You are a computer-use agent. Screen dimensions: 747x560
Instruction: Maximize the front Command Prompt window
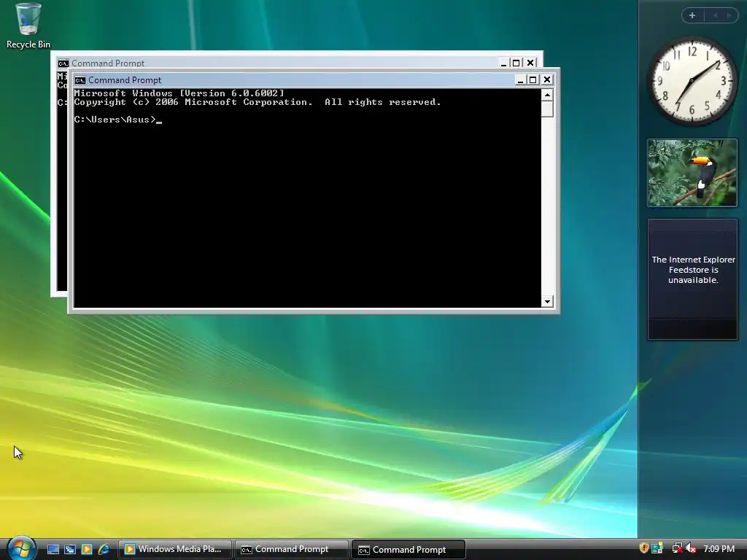point(533,80)
